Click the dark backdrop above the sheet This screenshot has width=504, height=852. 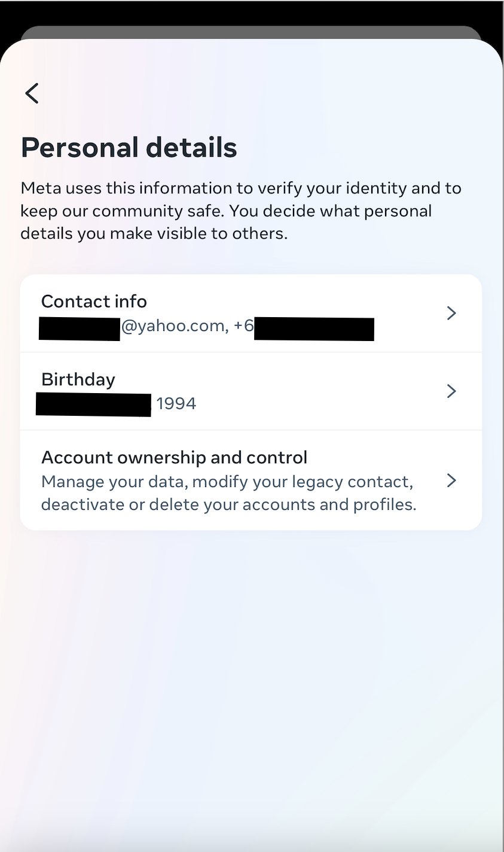coord(251,12)
